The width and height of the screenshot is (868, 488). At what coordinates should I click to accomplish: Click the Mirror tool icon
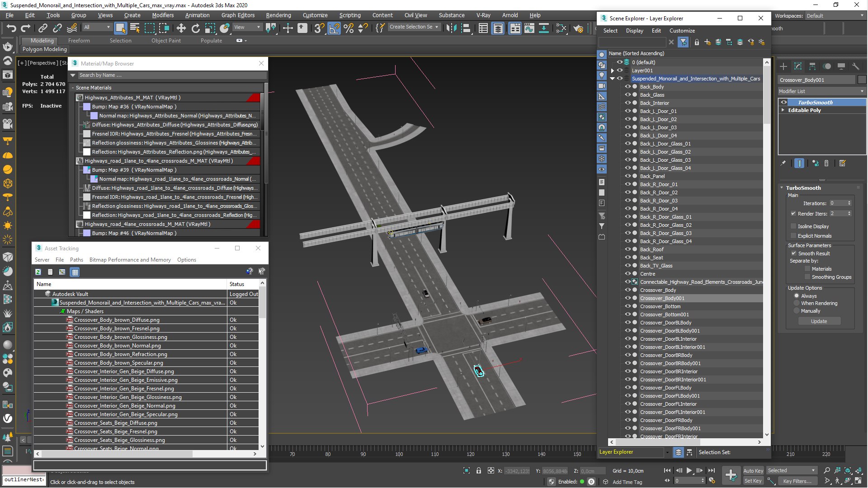click(451, 28)
